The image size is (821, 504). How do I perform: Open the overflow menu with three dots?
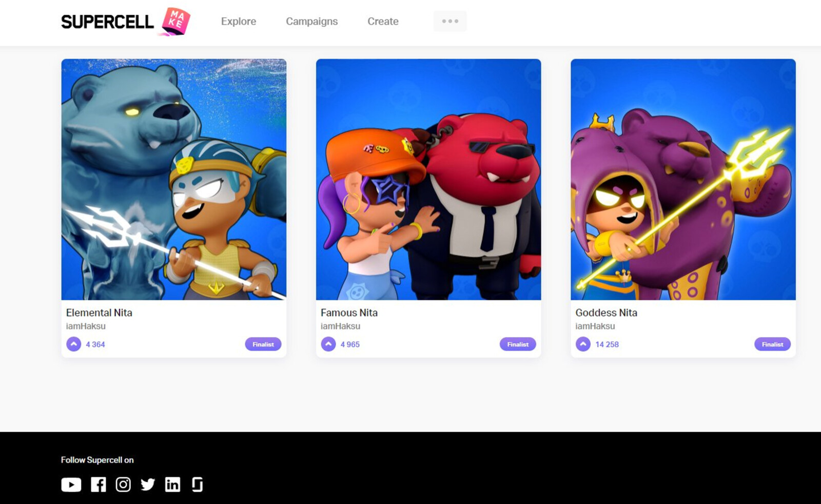point(450,21)
